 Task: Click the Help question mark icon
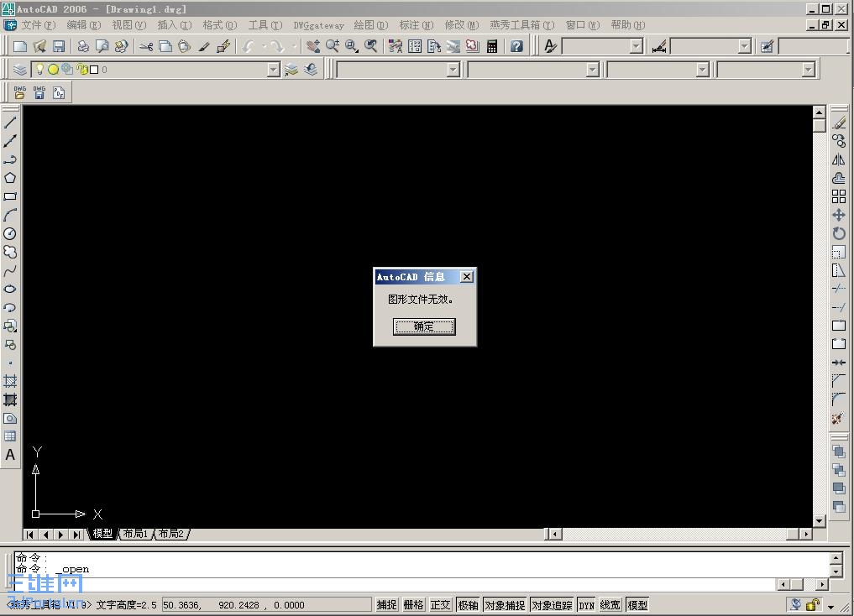tap(517, 47)
